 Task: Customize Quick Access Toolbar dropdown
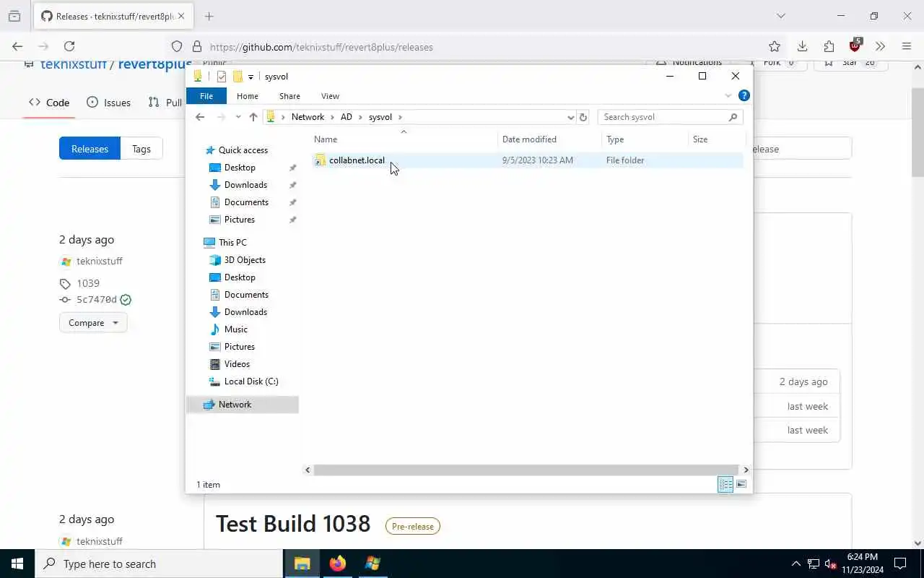click(x=251, y=77)
